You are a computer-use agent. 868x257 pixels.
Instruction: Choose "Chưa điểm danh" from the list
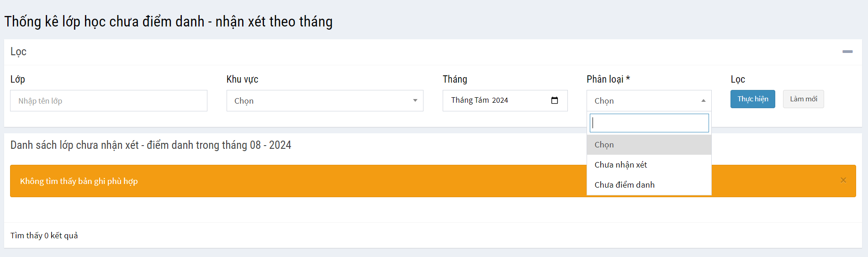tap(625, 185)
